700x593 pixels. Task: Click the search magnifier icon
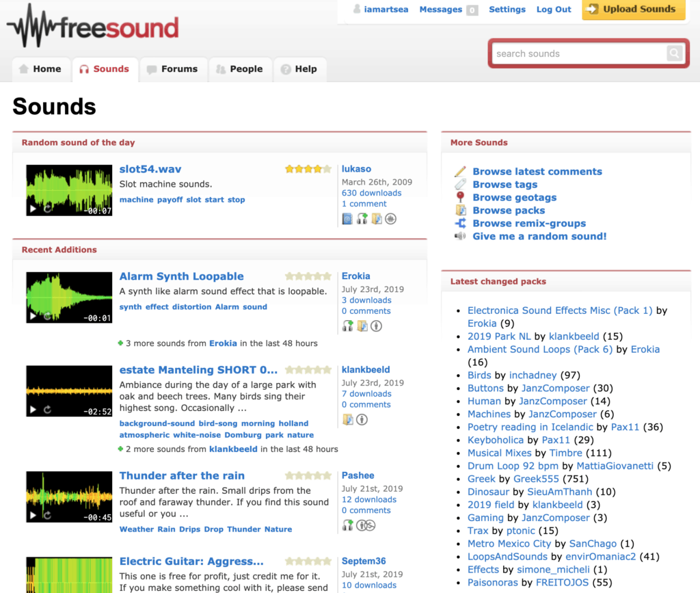coord(675,53)
